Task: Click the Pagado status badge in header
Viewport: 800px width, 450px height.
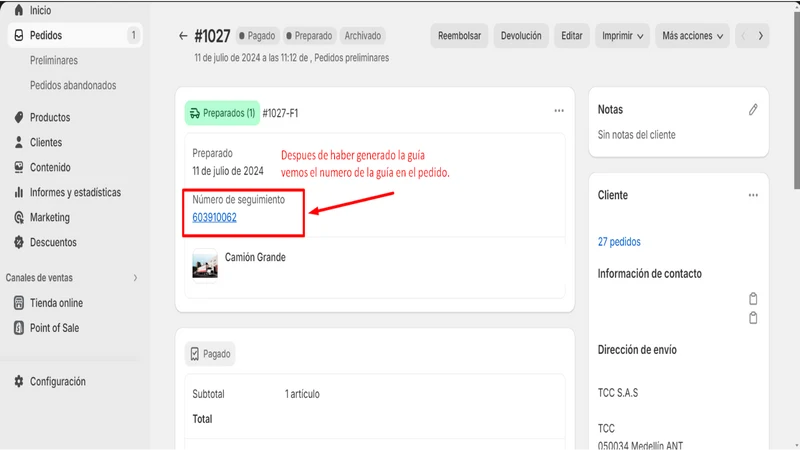Action: coord(257,36)
